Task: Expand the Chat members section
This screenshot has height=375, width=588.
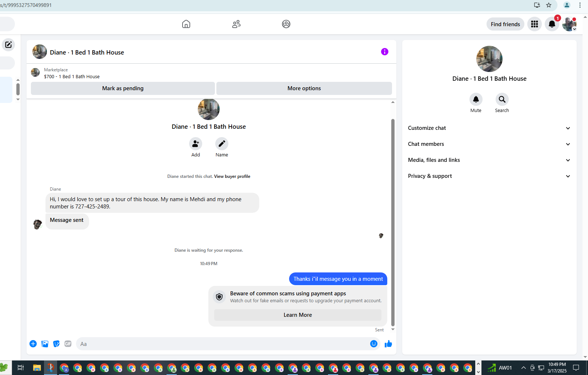Action: pyautogui.click(x=489, y=144)
